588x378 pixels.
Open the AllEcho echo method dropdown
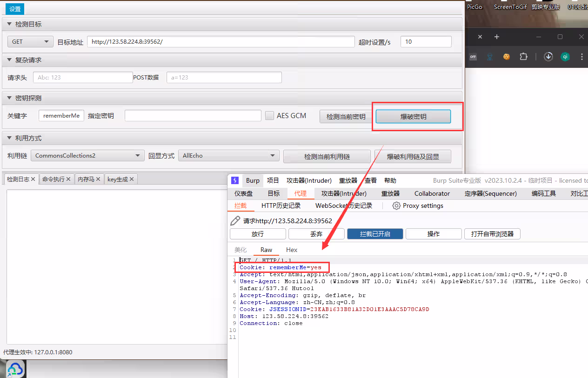(x=228, y=156)
